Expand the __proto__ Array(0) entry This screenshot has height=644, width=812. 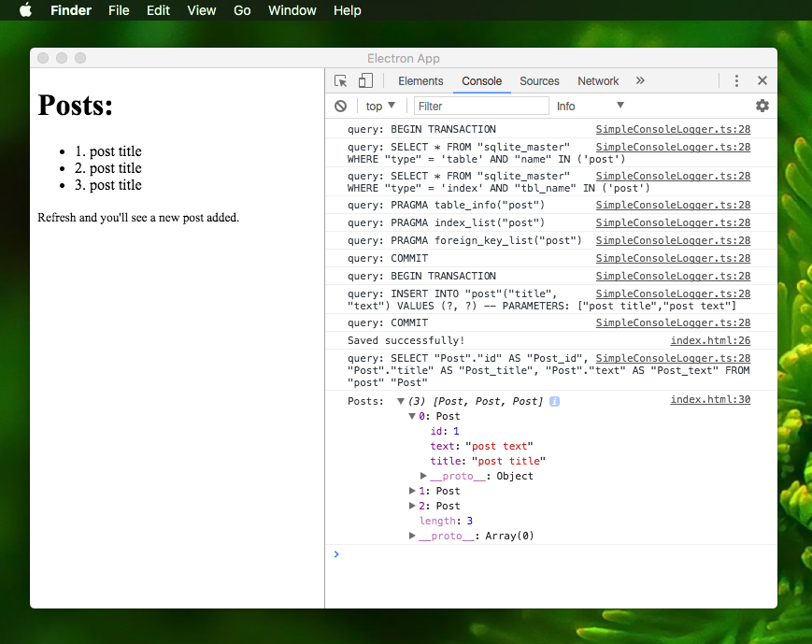412,536
